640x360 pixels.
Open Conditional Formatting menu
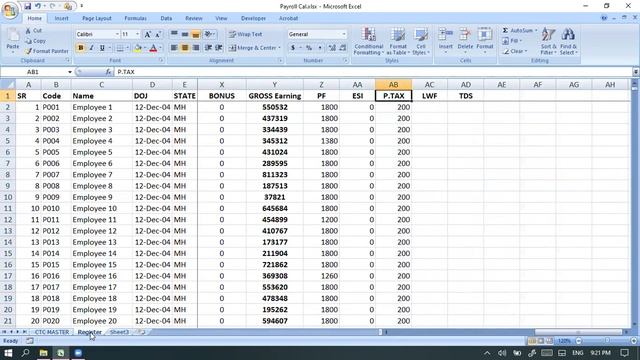click(369, 41)
